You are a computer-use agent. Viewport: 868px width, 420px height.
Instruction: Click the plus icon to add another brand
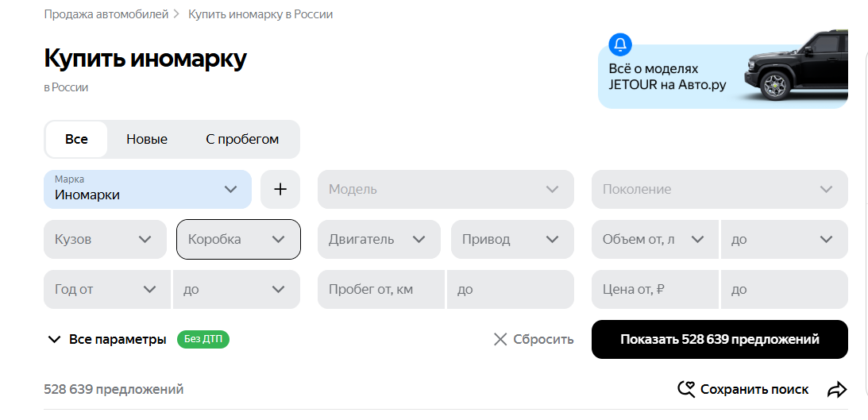click(x=280, y=189)
